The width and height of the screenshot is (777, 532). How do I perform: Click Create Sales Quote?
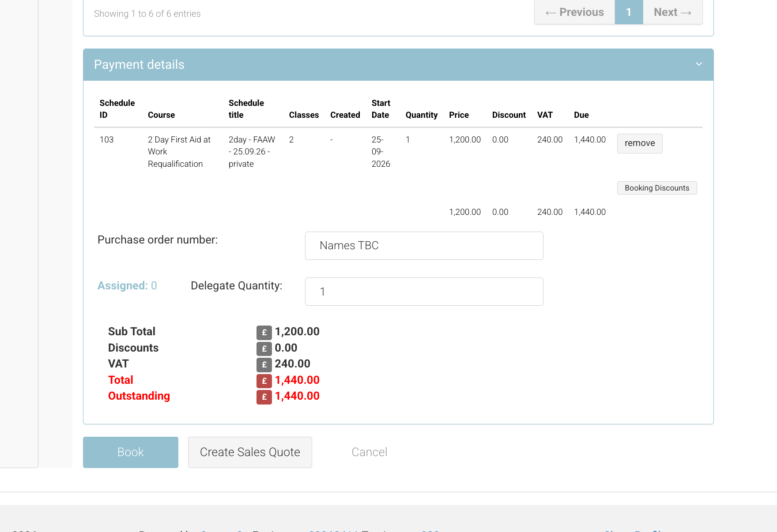point(250,452)
